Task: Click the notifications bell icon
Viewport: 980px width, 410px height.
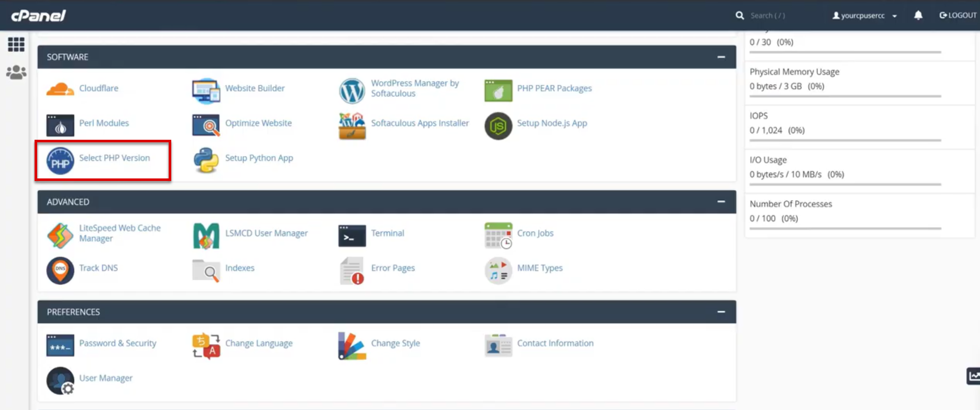Action: (x=918, y=15)
